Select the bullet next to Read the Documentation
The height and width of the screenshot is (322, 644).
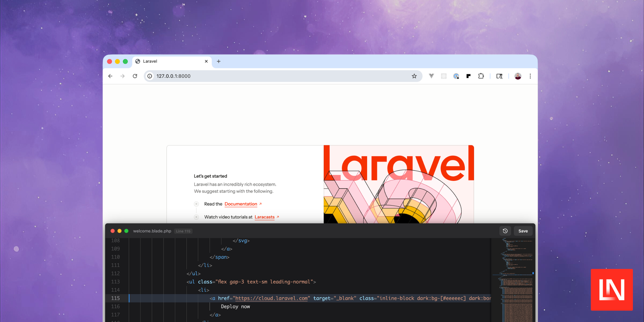[196, 204]
